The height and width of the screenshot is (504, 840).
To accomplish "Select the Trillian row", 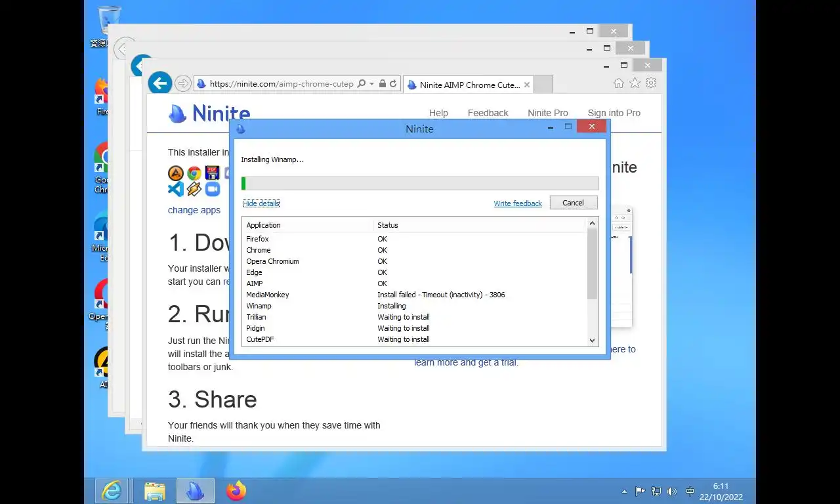I will pyautogui.click(x=414, y=317).
